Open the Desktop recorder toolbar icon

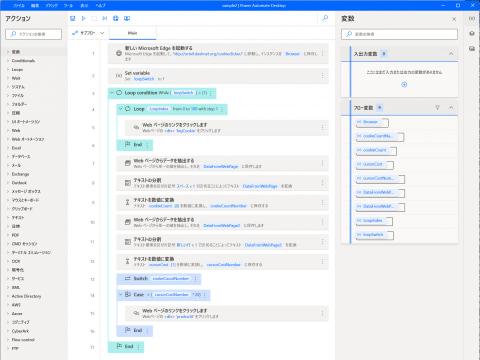pyautogui.click(x=127, y=18)
